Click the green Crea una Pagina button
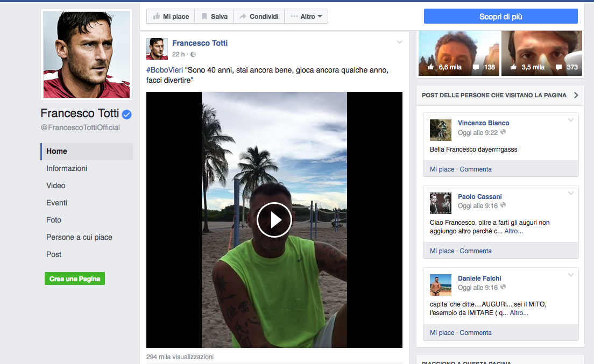 pyautogui.click(x=75, y=279)
